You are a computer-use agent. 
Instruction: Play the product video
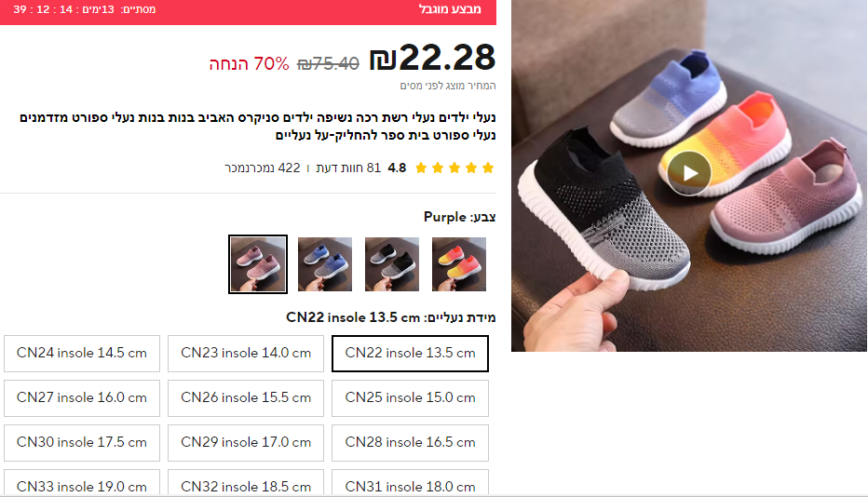pyautogui.click(x=688, y=173)
